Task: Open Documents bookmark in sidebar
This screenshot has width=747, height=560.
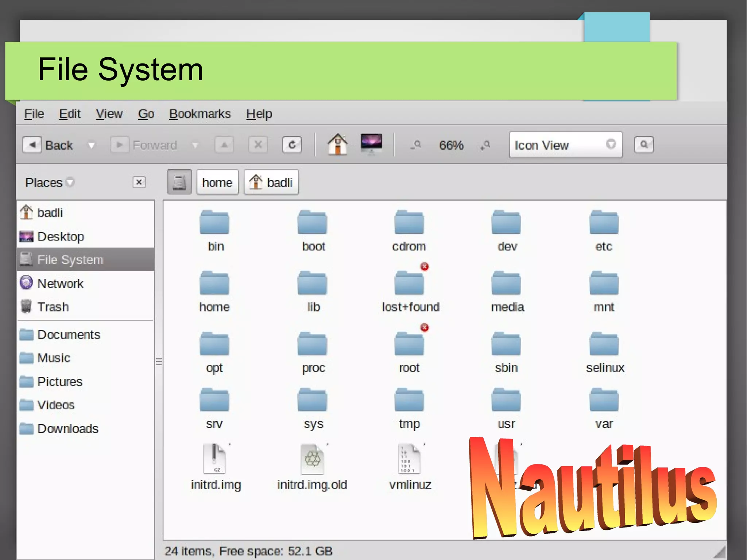Action: (x=86, y=335)
